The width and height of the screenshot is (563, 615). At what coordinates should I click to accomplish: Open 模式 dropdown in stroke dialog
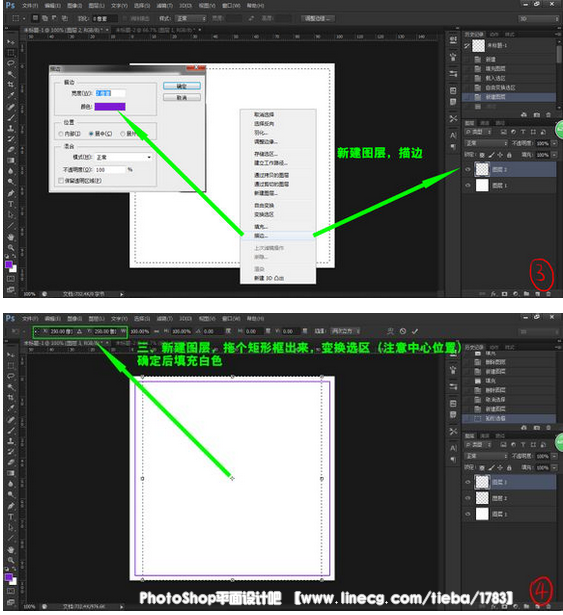[124, 157]
